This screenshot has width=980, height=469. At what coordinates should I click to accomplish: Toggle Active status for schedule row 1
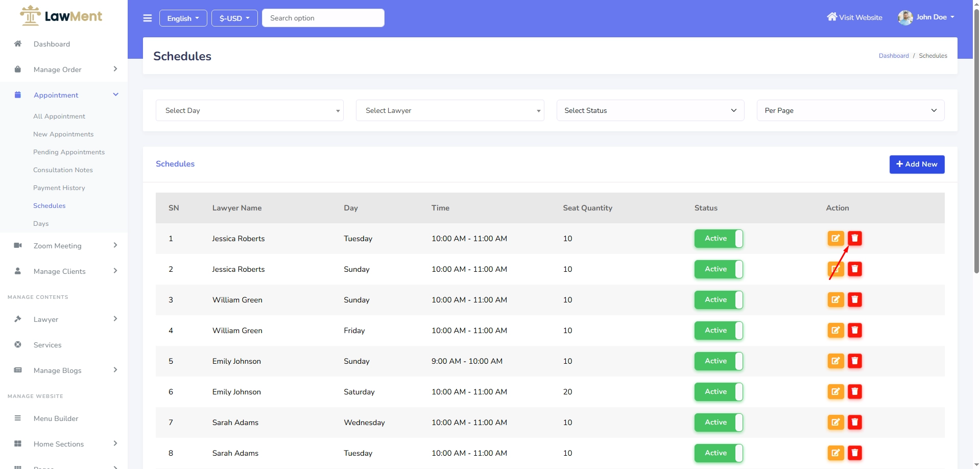[x=718, y=239]
